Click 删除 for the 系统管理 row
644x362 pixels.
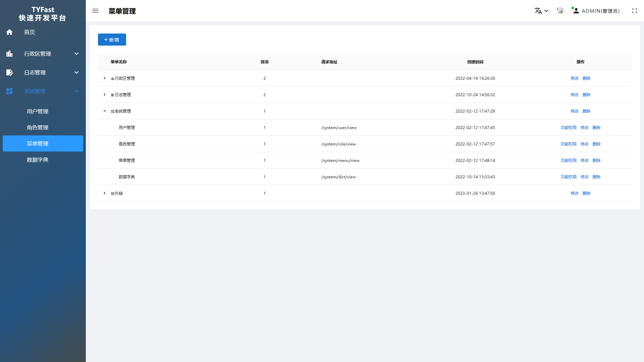586,111
